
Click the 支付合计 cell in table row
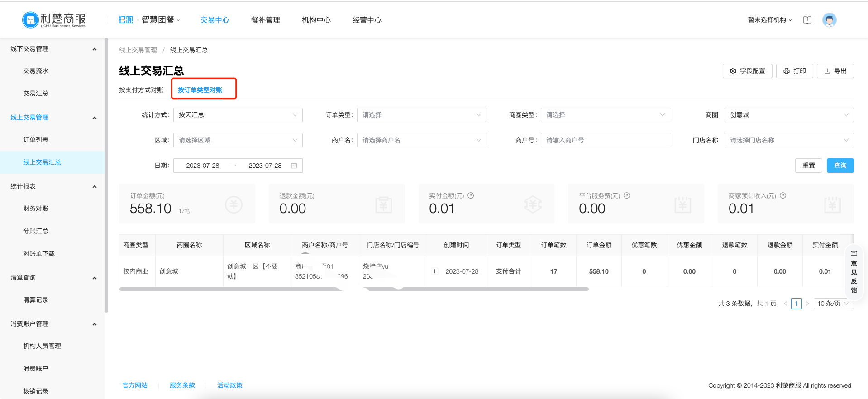(x=508, y=271)
